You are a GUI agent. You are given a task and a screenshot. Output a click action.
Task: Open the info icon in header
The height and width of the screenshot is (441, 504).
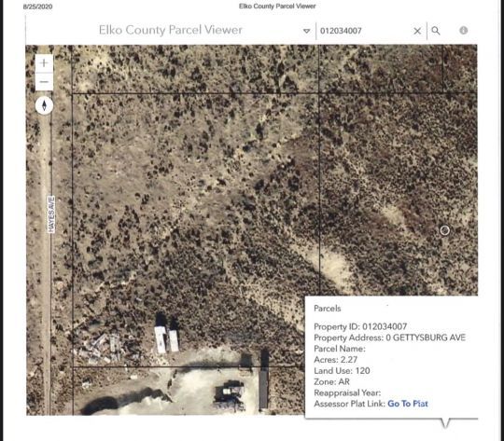(x=463, y=31)
